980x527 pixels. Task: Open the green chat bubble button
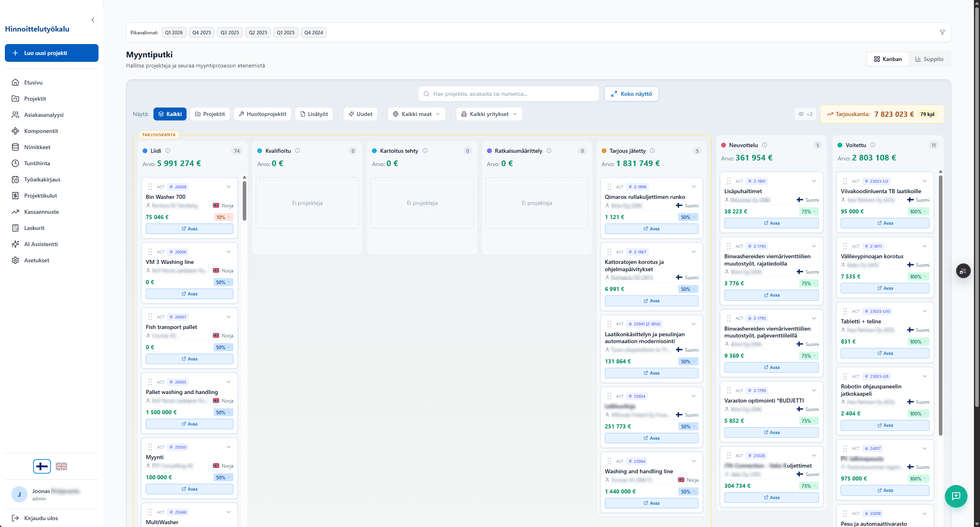pyautogui.click(x=955, y=496)
